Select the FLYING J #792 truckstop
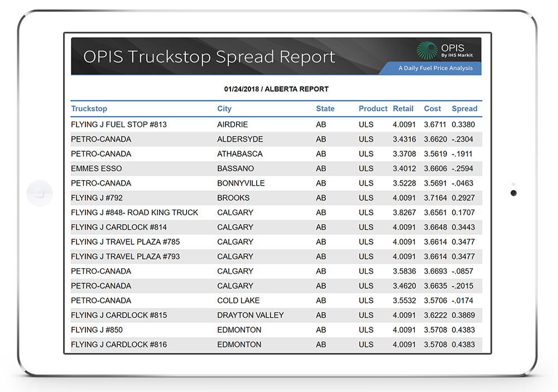The height and width of the screenshot is (392, 558). tap(97, 198)
